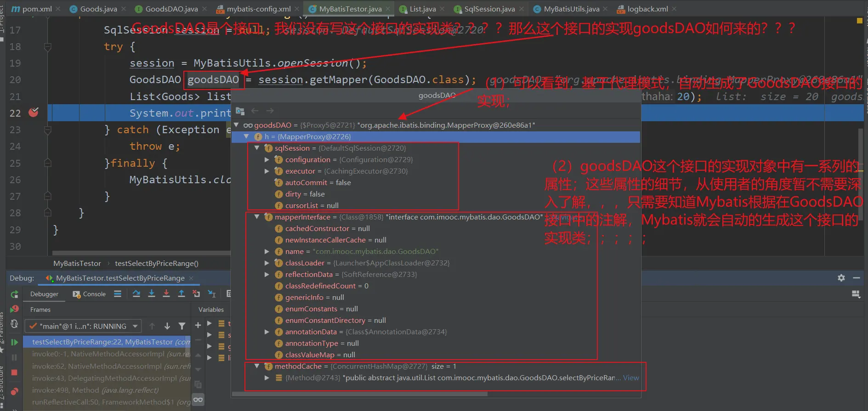Click copy icon in Variables side toolbar

[x=198, y=384]
